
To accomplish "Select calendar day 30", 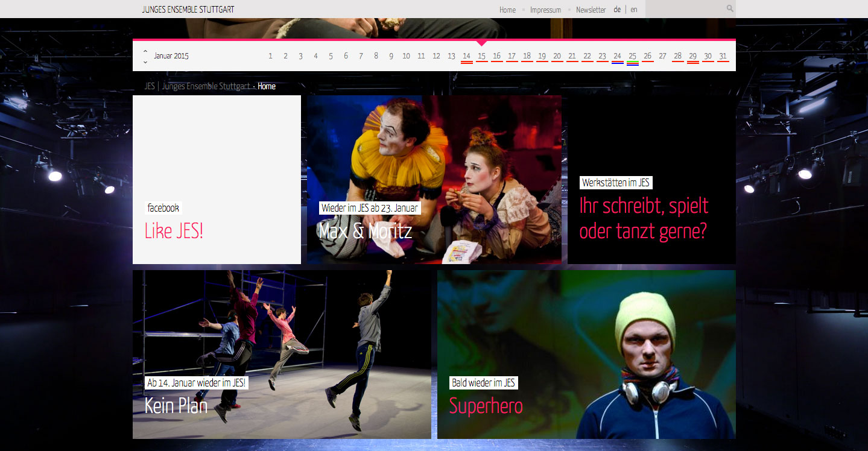I will [x=708, y=57].
